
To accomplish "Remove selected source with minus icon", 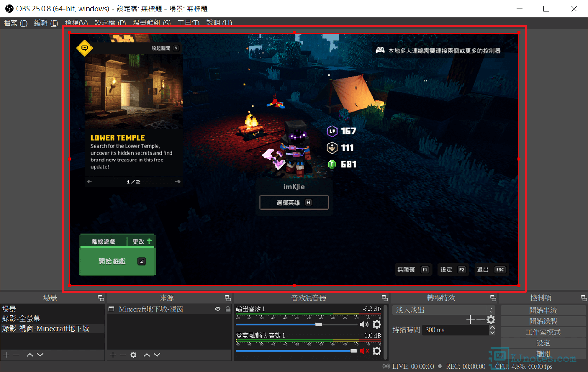I will click(x=123, y=355).
